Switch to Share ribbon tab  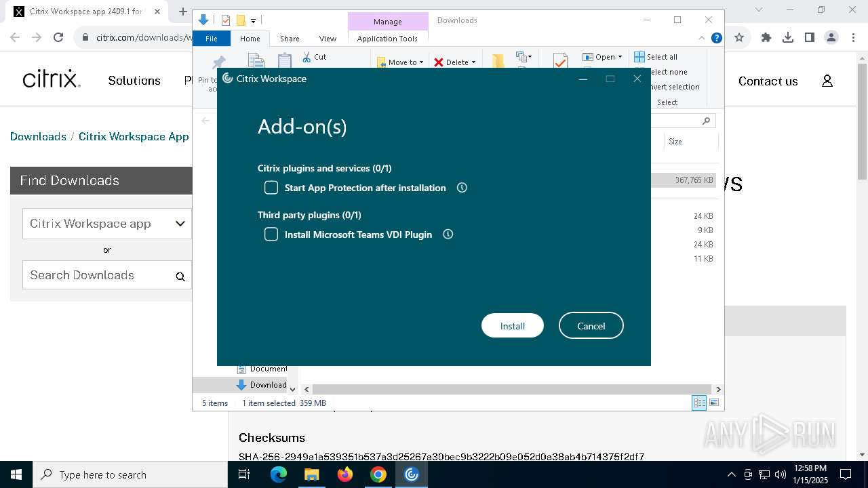click(x=290, y=39)
